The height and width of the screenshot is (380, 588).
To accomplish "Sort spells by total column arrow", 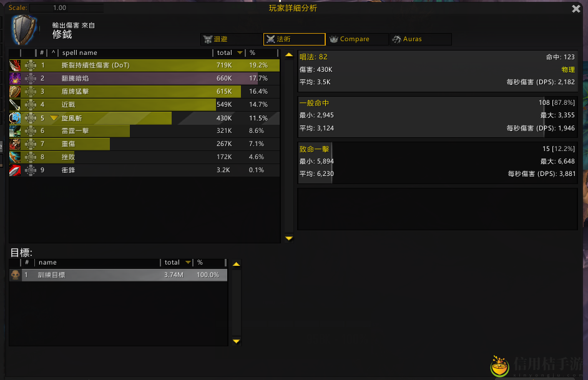I will coord(240,53).
